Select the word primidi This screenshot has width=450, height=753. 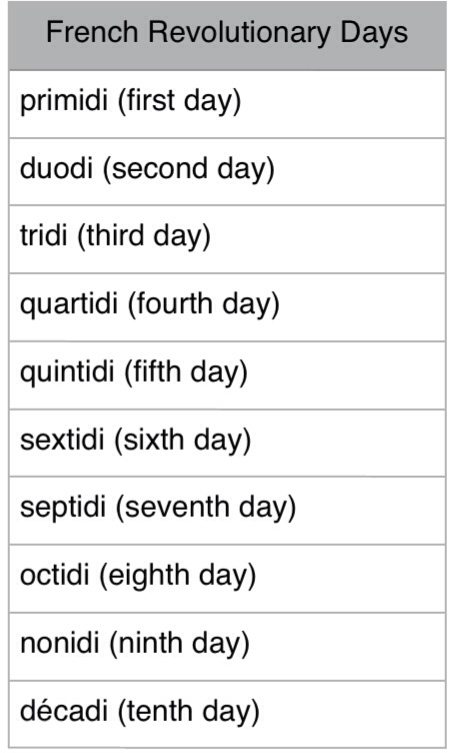[64, 100]
